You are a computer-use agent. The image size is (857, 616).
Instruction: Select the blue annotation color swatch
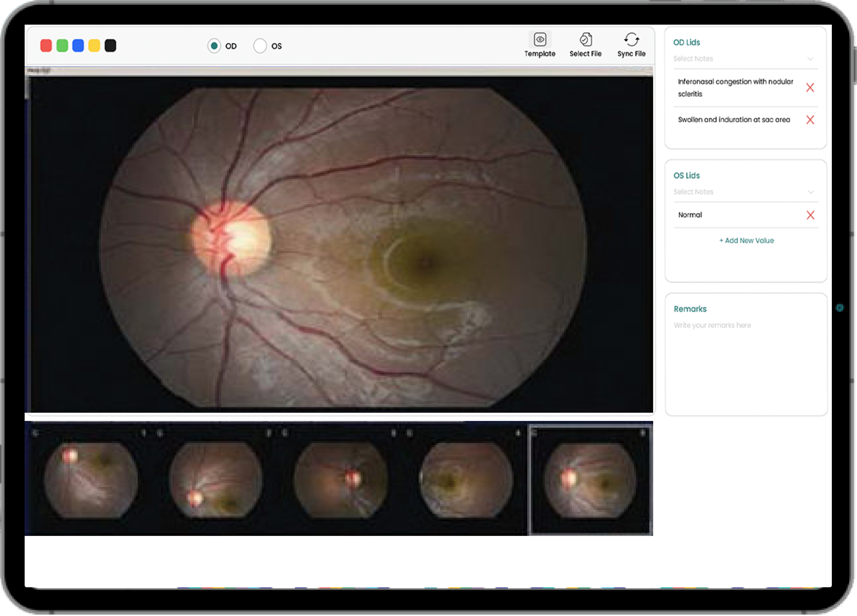click(x=78, y=45)
